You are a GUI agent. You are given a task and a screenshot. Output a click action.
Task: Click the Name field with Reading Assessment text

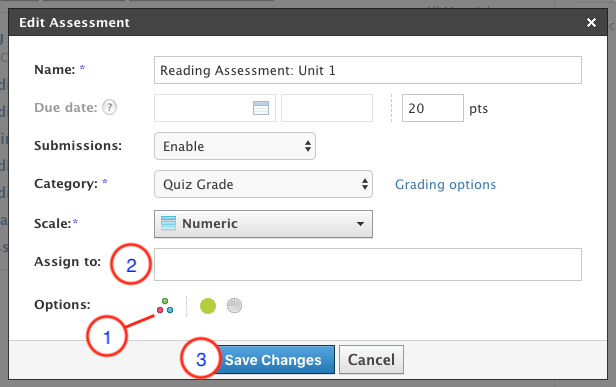tap(368, 70)
